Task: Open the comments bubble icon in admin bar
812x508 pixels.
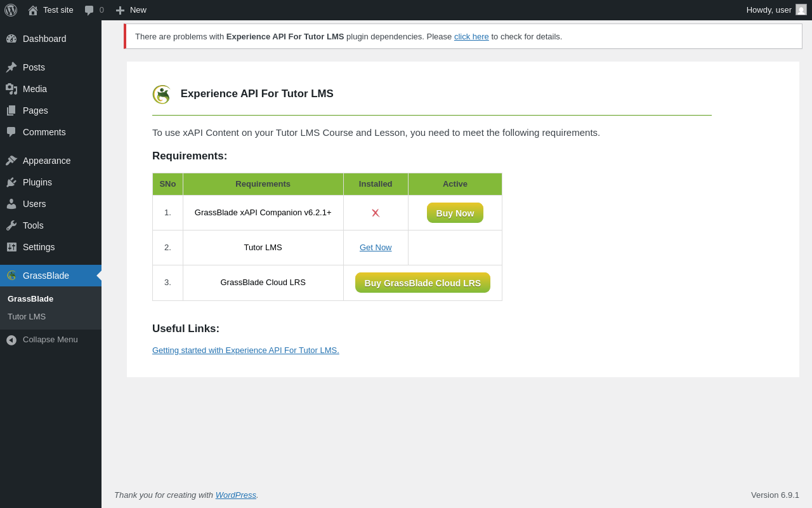Action: [89, 10]
